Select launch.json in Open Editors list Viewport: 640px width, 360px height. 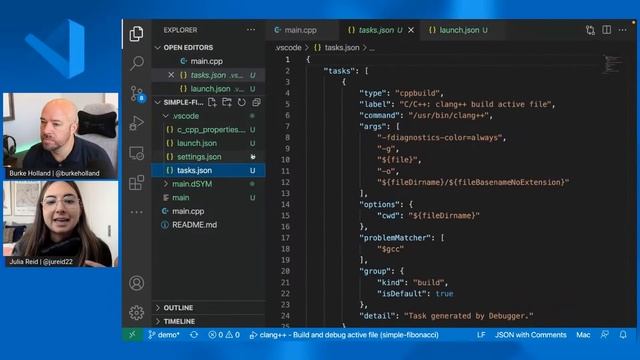tap(208, 89)
